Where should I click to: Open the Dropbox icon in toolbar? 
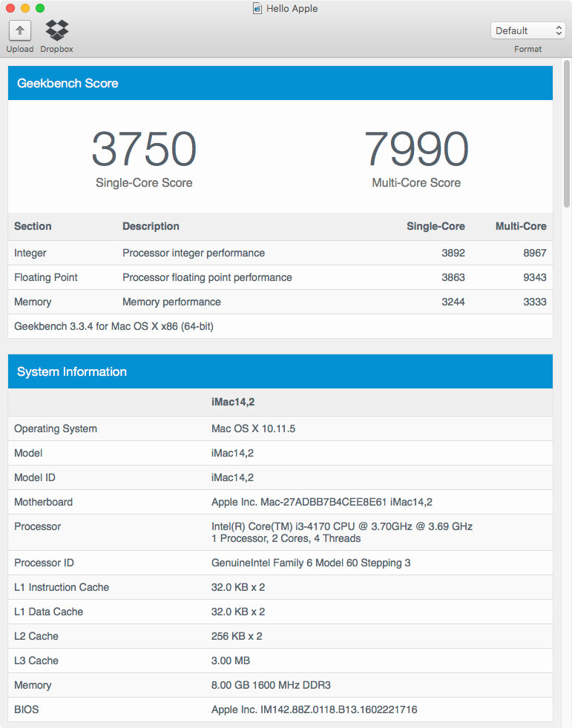56,30
